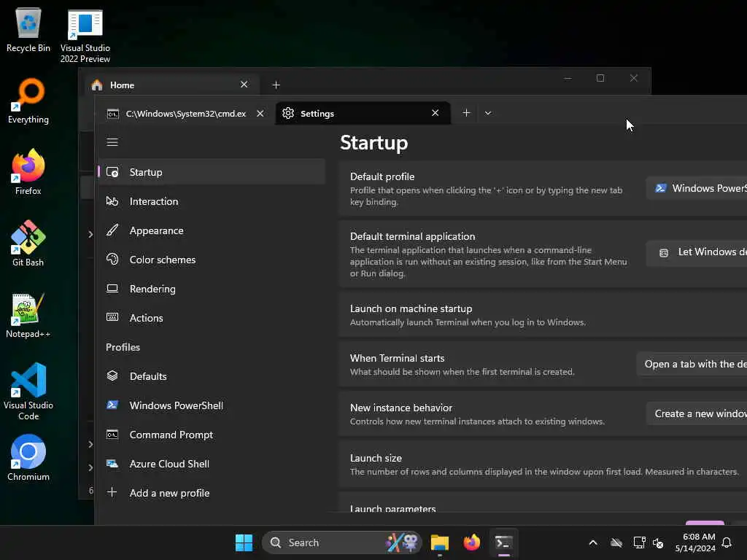Open the new tab profile dropdown chevron
The image size is (747, 560).
(x=488, y=113)
